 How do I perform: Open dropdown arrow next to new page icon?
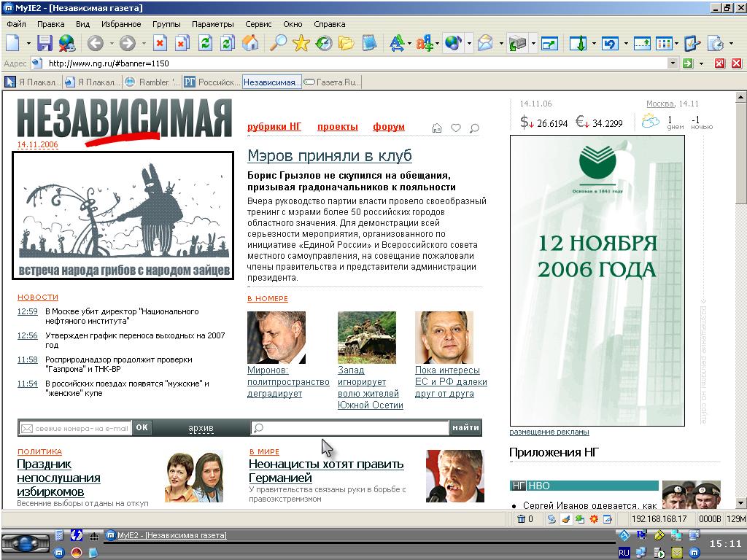(x=28, y=44)
